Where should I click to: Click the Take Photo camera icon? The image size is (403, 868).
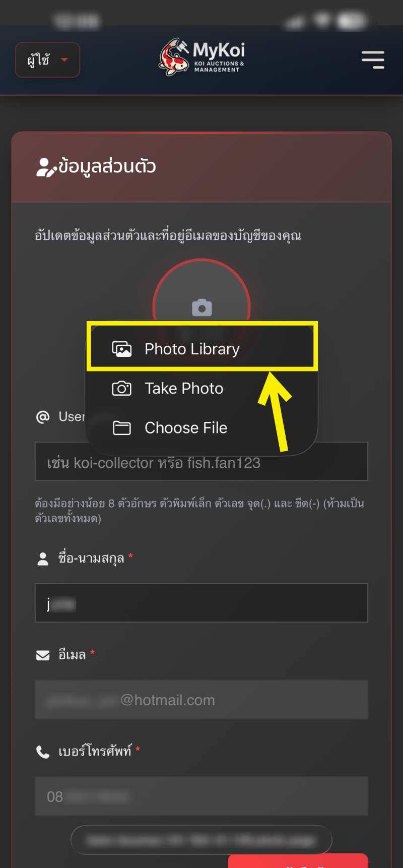121,388
